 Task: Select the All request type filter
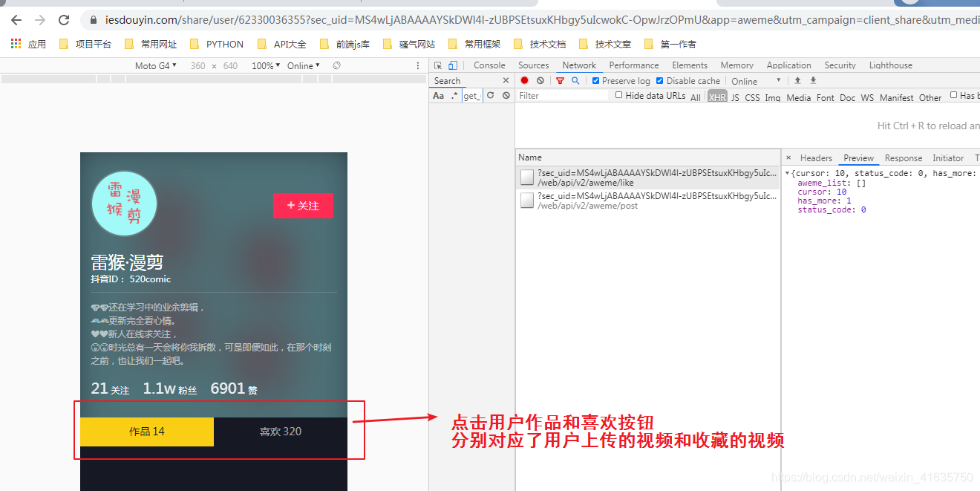(696, 97)
